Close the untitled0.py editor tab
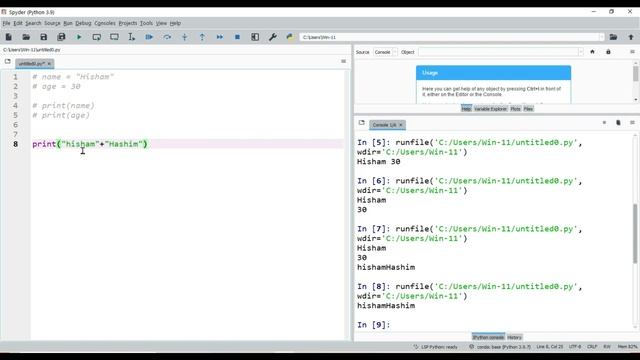640x360 pixels. 49,64
